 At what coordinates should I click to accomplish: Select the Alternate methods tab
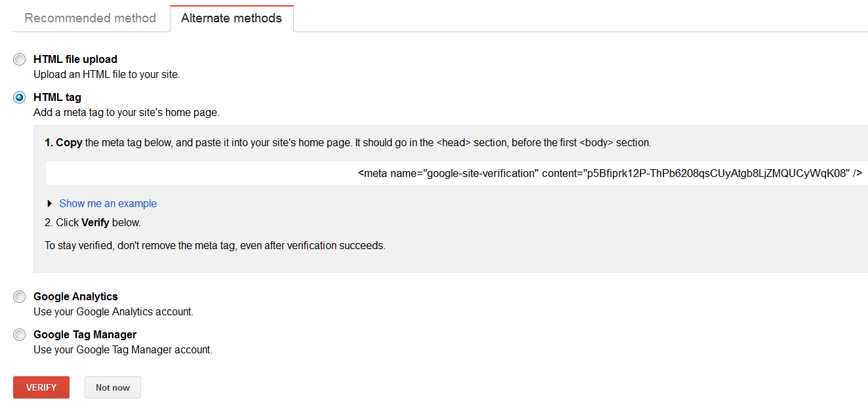(x=232, y=18)
